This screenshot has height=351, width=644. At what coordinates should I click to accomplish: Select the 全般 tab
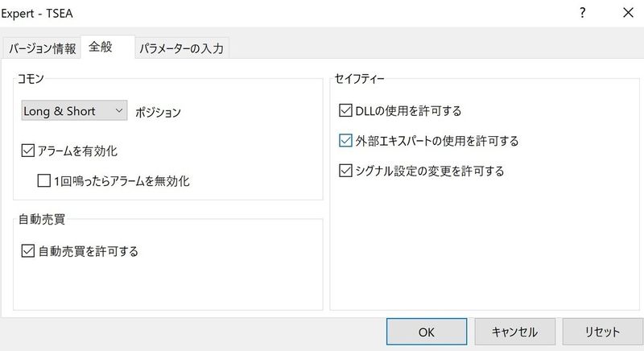pyautogui.click(x=101, y=47)
